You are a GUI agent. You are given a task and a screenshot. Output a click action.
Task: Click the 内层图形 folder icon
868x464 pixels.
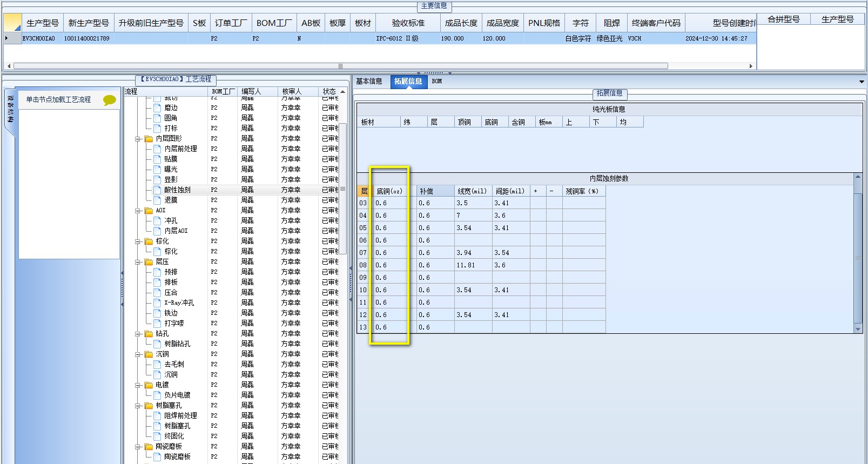pyautogui.click(x=149, y=139)
